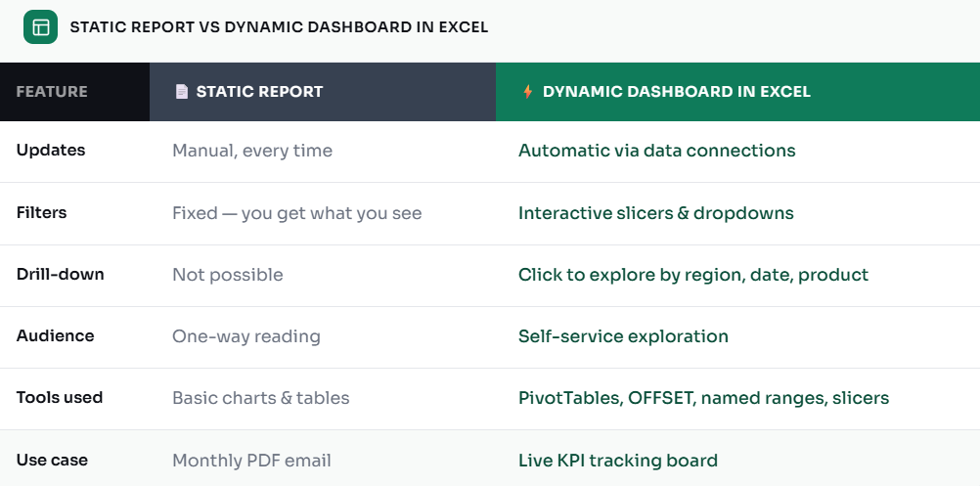The height and width of the screenshot is (486, 980).
Task: Click the Tools used row label
Action: pyautogui.click(x=60, y=398)
